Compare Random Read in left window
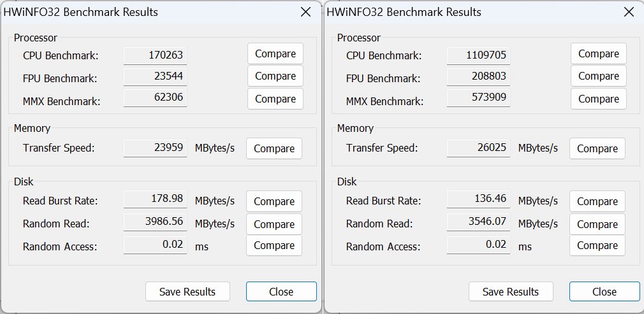 pos(274,224)
